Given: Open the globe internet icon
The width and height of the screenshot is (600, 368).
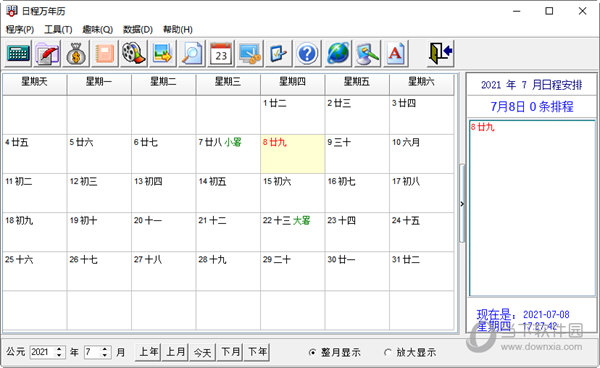Looking at the screenshot, I should click(x=338, y=54).
